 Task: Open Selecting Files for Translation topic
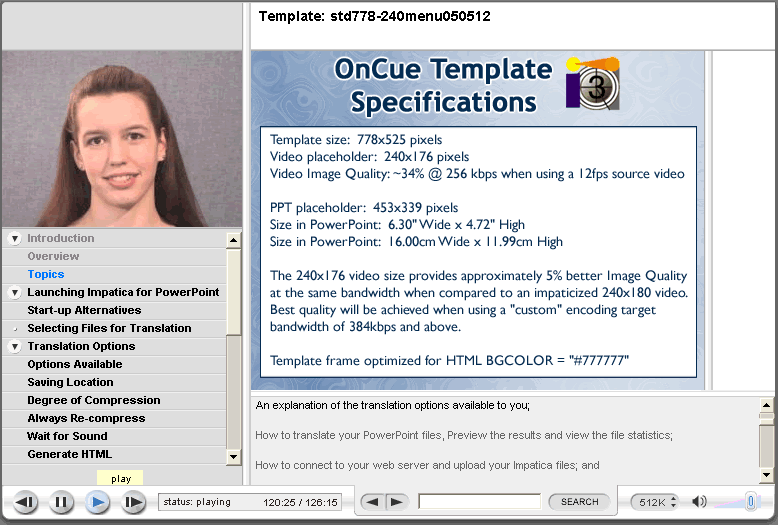[x=109, y=328]
